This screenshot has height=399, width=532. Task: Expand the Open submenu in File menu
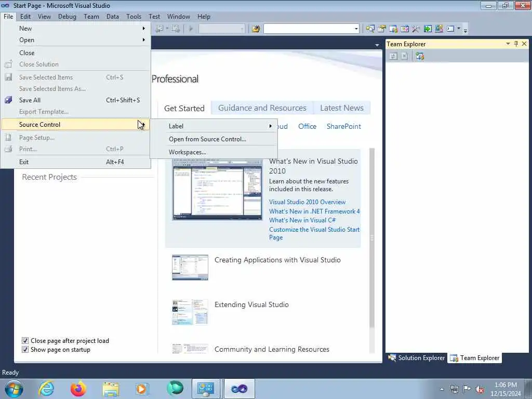point(76,40)
